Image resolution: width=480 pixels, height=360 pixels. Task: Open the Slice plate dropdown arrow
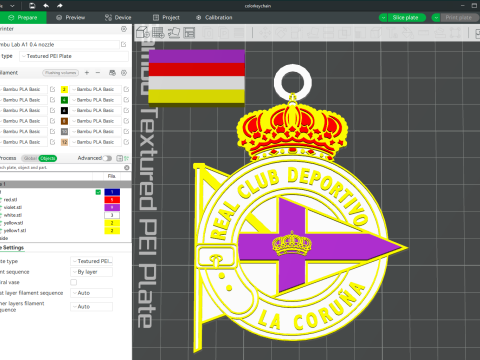coord(383,18)
